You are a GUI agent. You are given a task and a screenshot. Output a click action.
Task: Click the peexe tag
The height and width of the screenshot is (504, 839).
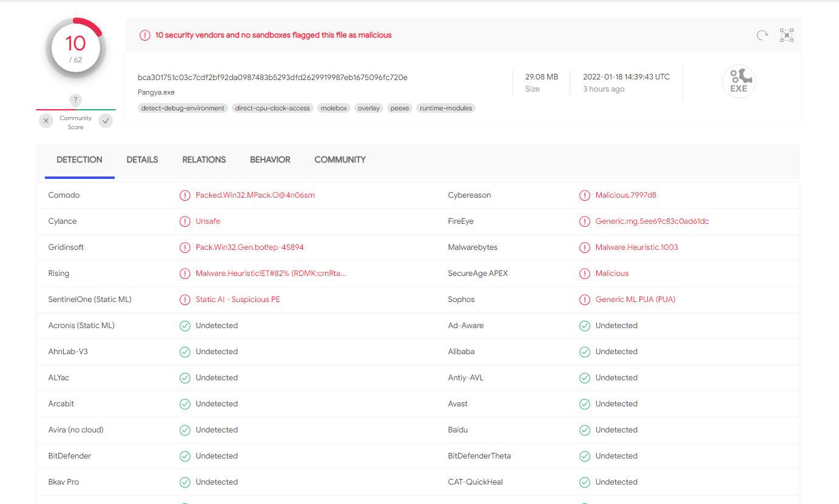point(399,109)
